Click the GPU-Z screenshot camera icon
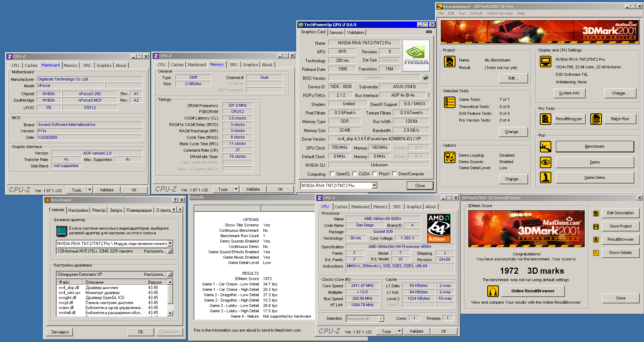Viewport: 644px width, 342px height. pyautogui.click(x=429, y=32)
